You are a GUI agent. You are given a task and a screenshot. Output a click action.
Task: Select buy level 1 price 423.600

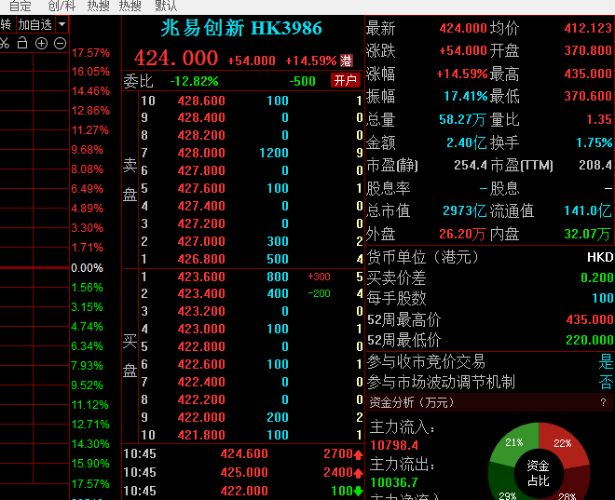tap(201, 277)
